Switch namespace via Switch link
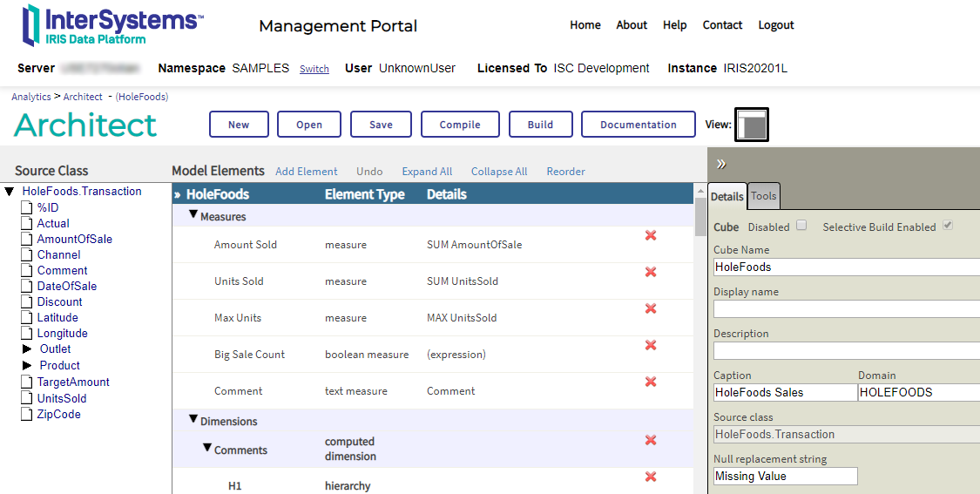The width and height of the screenshot is (980, 494). (314, 69)
